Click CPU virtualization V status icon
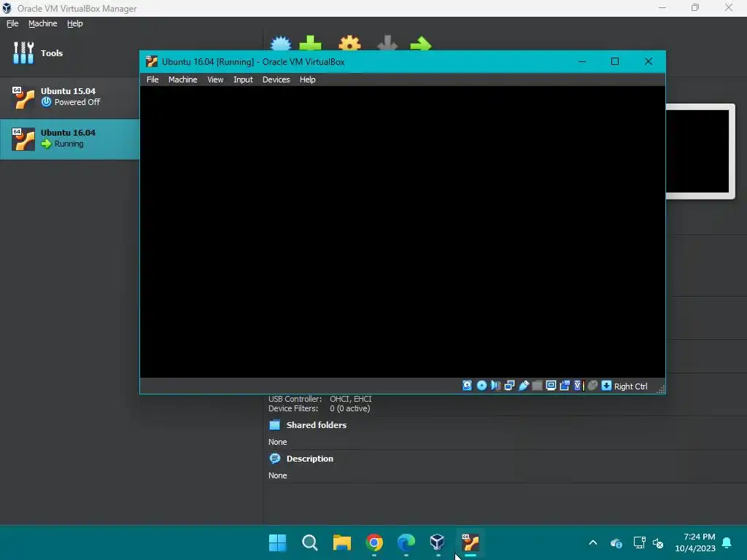The height and width of the screenshot is (560, 747). (x=578, y=386)
